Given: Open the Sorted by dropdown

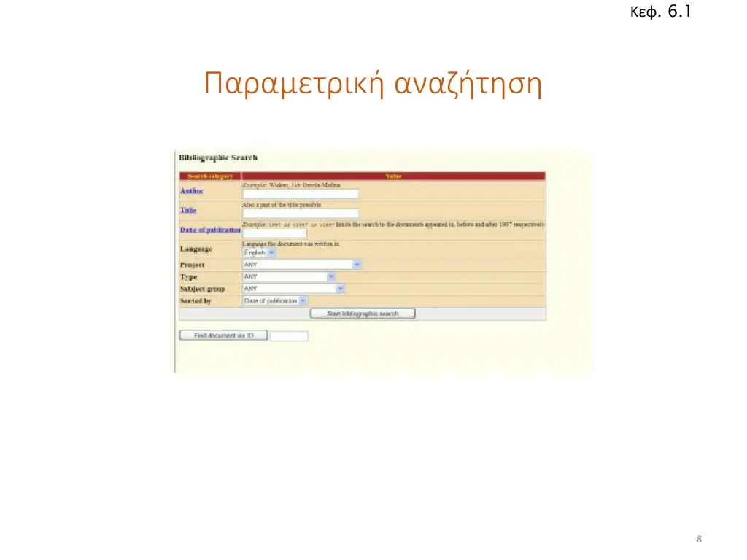Looking at the screenshot, I should tap(275, 301).
